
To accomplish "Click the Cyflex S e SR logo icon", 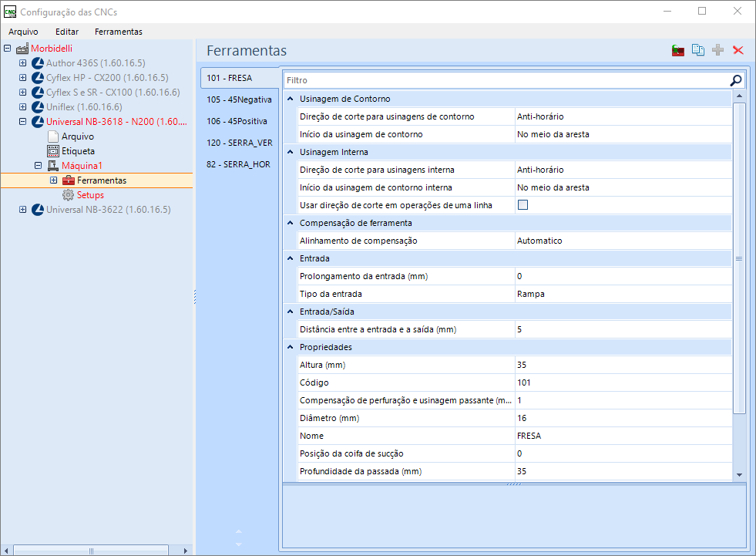I will 38,93.
